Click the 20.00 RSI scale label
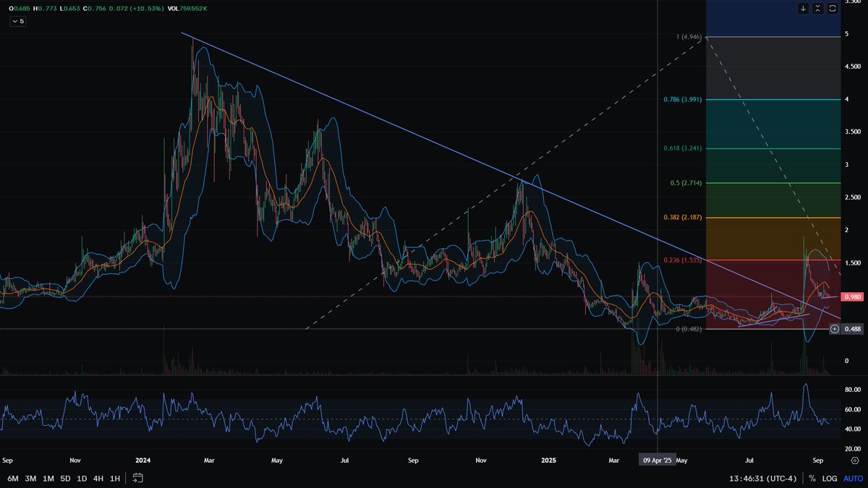 tap(852, 449)
